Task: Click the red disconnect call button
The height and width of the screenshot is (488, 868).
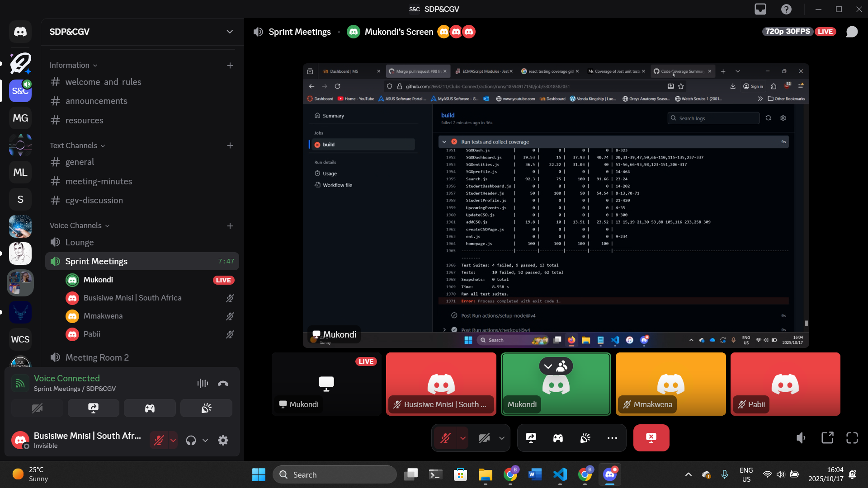Action: (x=651, y=438)
